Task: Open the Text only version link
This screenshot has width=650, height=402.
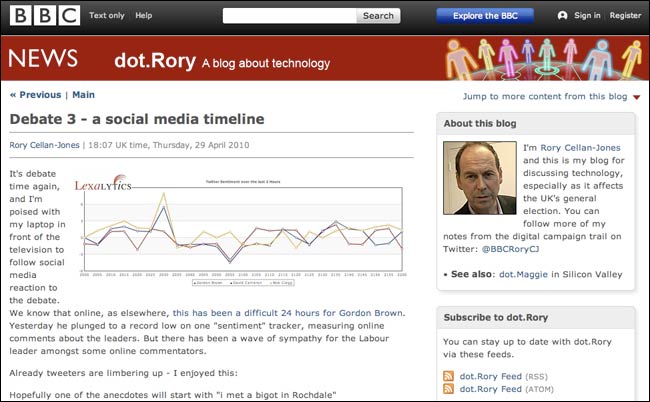Action: pyautogui.click(x=107, y=15)
